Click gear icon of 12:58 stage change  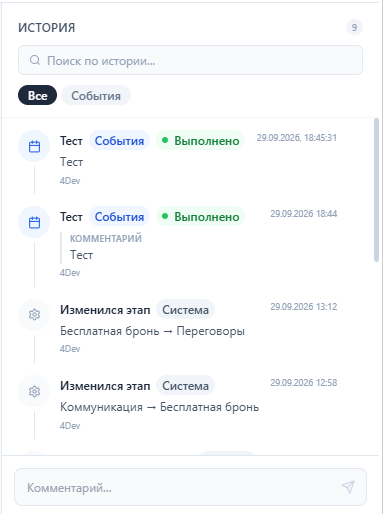point(34,391)
